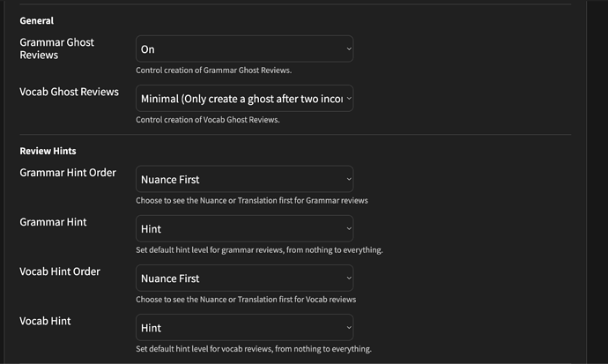Click the chevron arrow on Grammar Hint dropdown

[x=349, y=228]
